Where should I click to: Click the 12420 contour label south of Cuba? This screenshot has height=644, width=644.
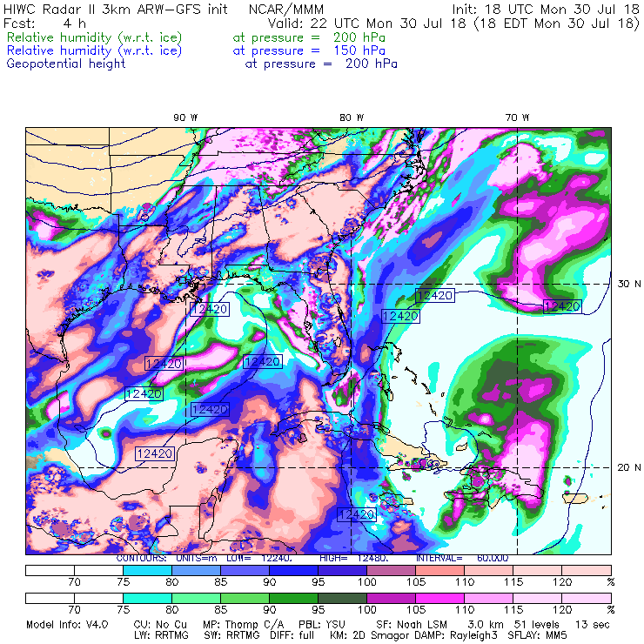click(x=357, y=514)
